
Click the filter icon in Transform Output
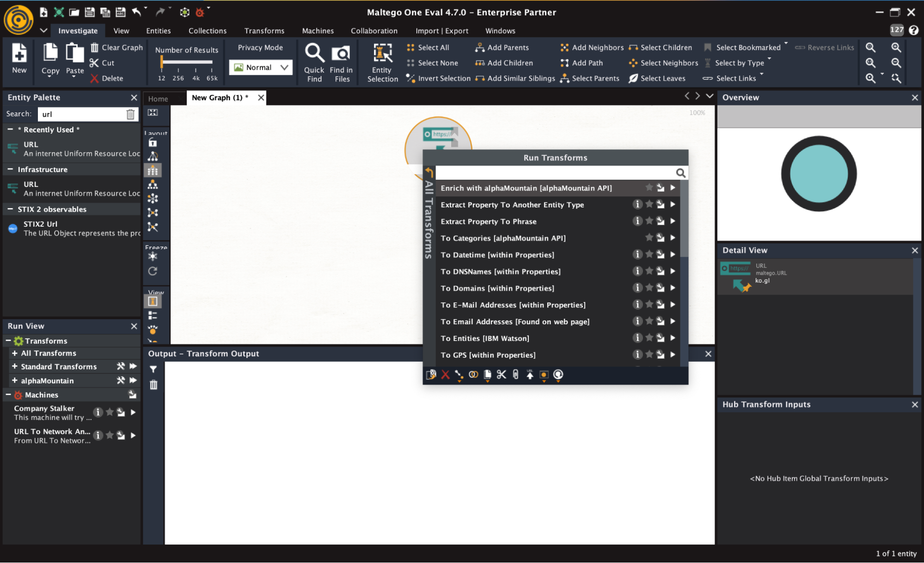pos(153,369)
